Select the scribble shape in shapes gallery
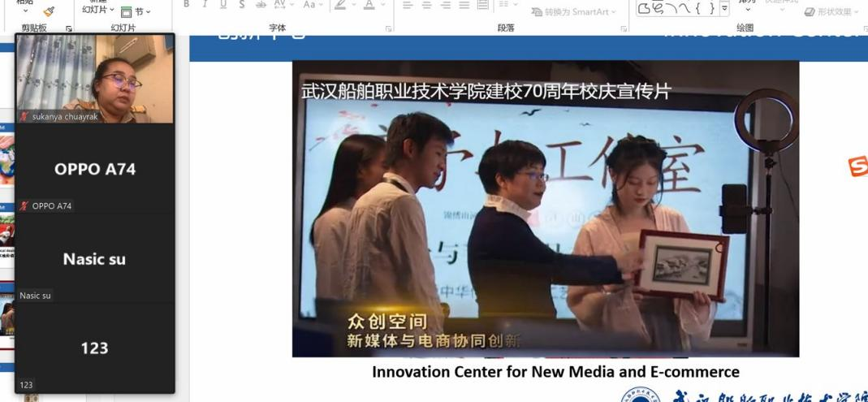This screenshot has width=868, height=402. [658, 8]
